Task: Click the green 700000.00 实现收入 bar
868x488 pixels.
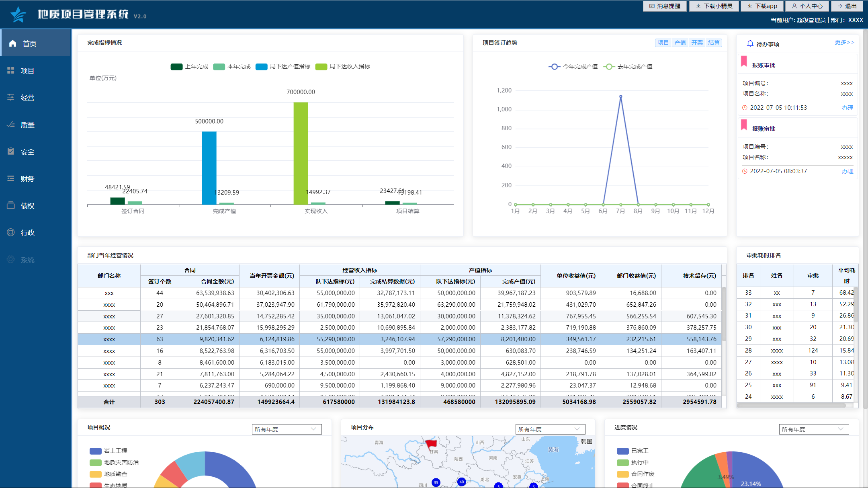Action: tap(301, 154)
